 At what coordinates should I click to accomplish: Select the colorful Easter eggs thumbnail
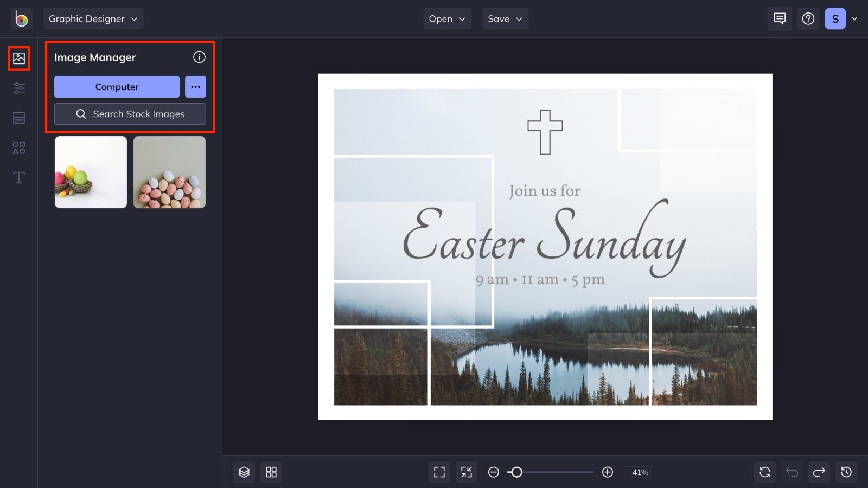coord(91,172)
